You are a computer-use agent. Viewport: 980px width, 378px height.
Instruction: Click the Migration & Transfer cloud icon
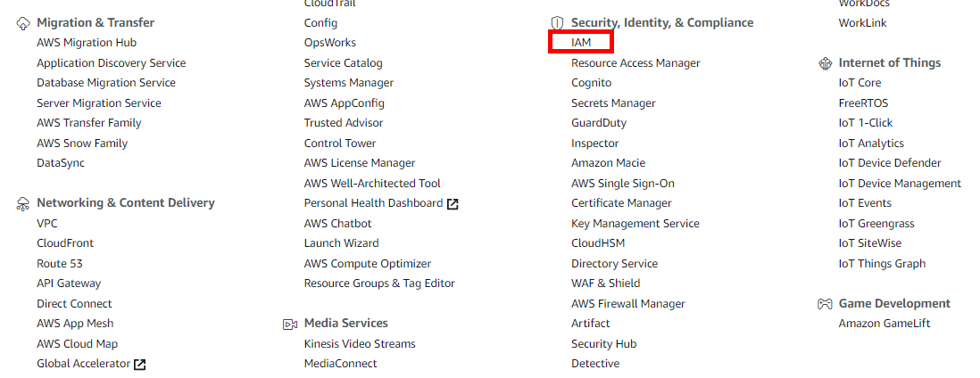click(x=23, y=23)
